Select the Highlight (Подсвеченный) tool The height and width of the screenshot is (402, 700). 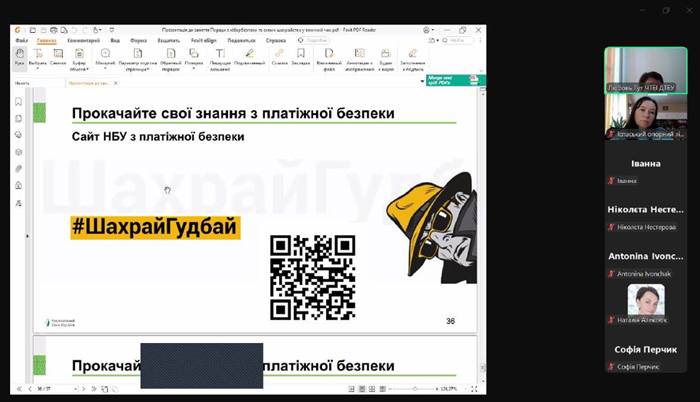tap(250, 55)
